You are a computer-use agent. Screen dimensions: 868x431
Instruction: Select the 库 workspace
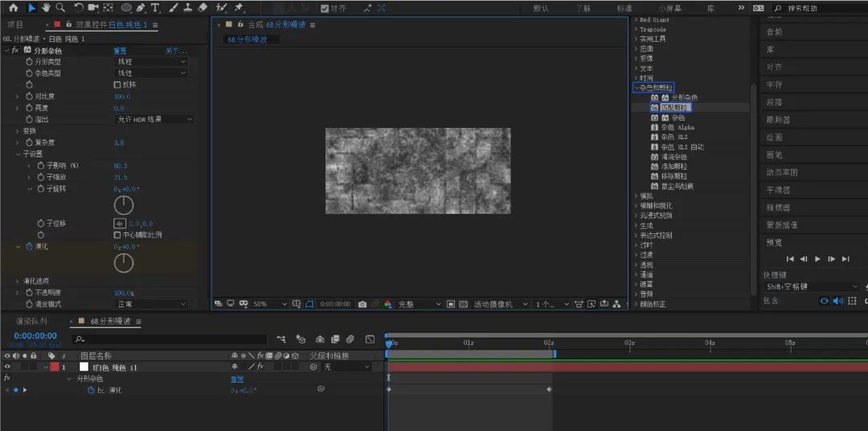(710, 8)
